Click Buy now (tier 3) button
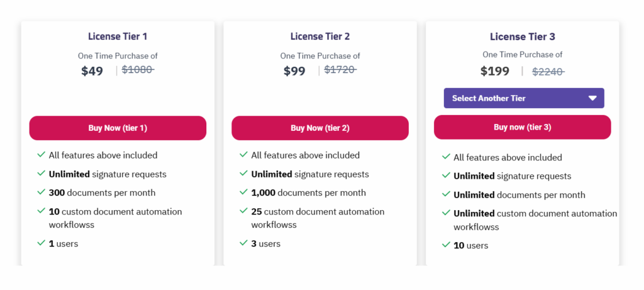644x290 pixels. [523, 127]
